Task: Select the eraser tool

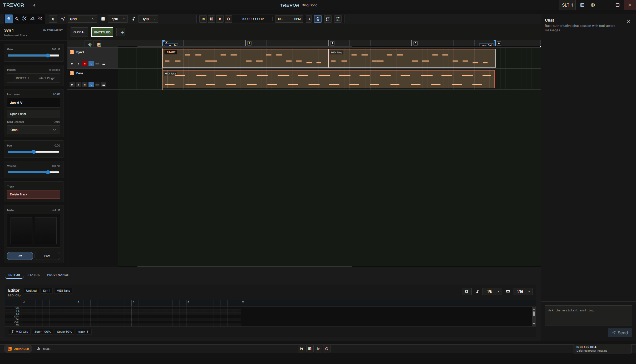Action: (x=32, y=19)
